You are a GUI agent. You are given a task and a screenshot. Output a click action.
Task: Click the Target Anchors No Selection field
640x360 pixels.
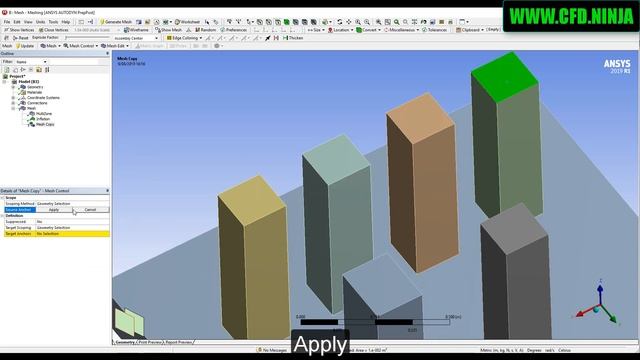[x=73, y=234]
